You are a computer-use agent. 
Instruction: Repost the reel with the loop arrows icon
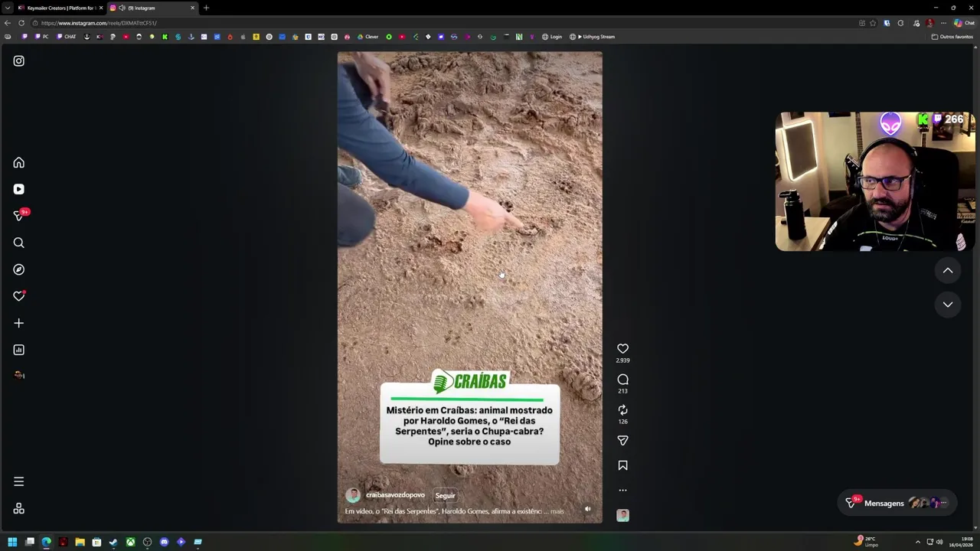[x=622, y=410]
